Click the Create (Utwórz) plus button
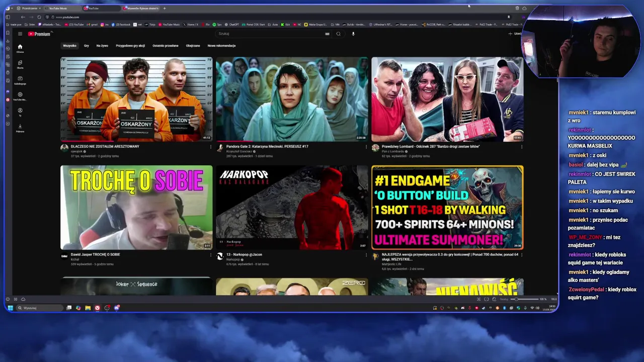Image resolution: width=644 pixels, height=362 pixels. coord(514,34)
